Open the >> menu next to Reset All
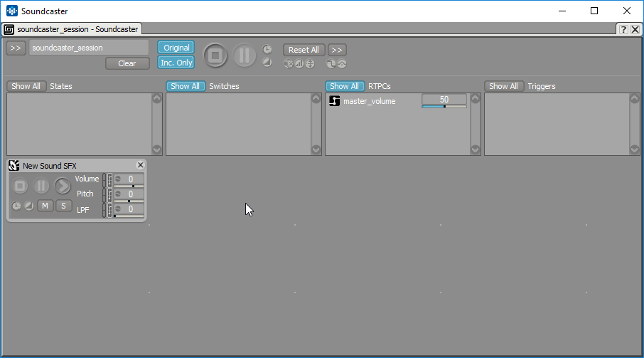Image resolution: width=644 pixels, height=358 pixels. pos(337,50)
